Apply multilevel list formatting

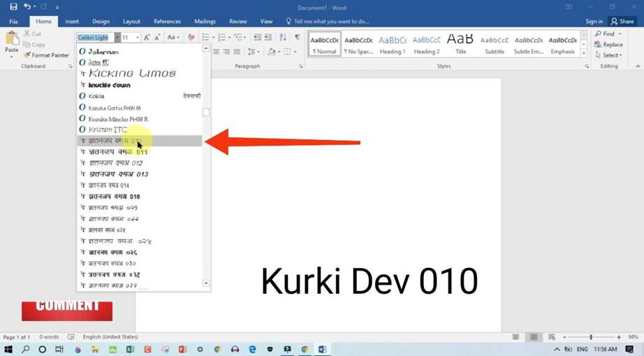237,37
